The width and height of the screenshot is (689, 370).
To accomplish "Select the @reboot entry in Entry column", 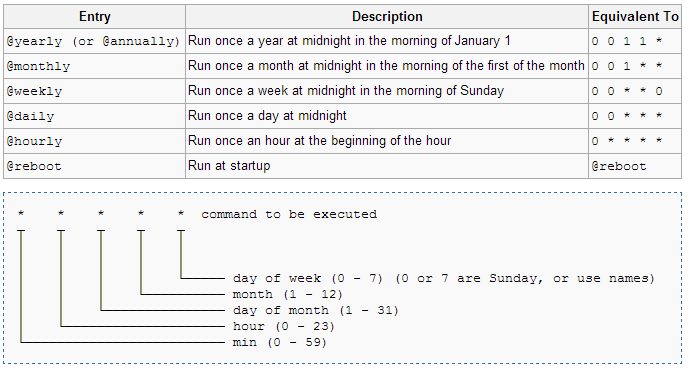I will point(94,166).
